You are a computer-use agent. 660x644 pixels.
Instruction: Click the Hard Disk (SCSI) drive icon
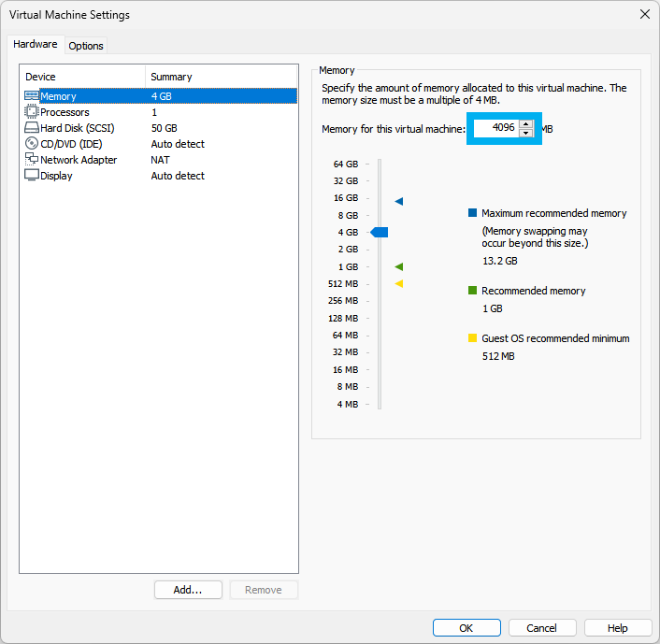pyautogui.click(x=32, y=127)
